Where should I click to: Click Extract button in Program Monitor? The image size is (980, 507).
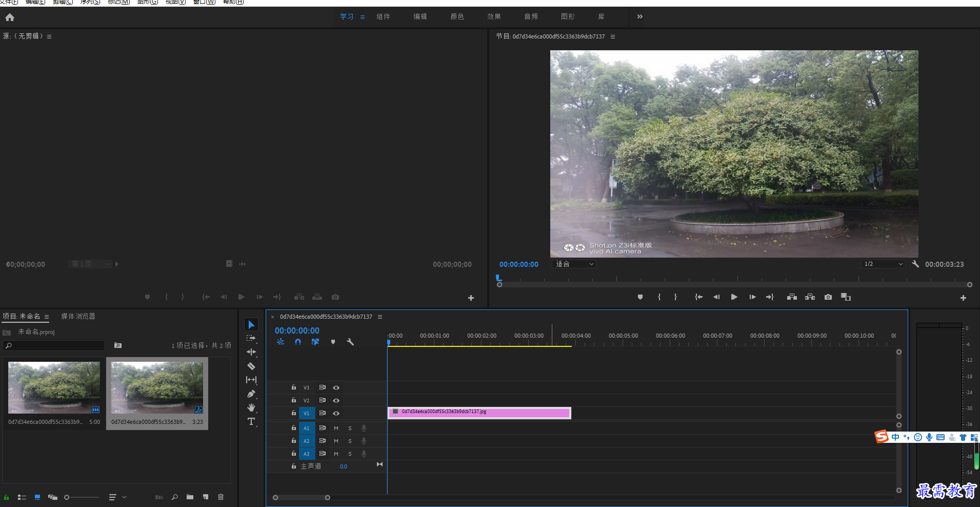[810, 297]
